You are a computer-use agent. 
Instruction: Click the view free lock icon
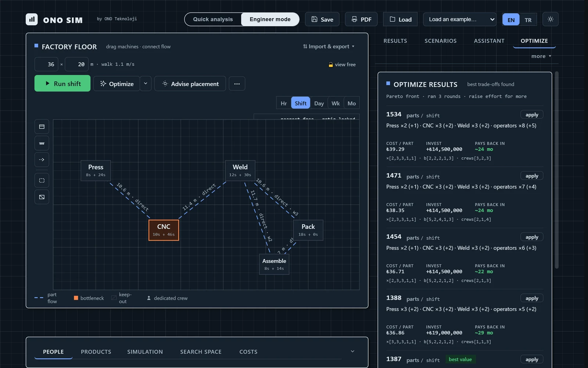[x=331, y=64]
